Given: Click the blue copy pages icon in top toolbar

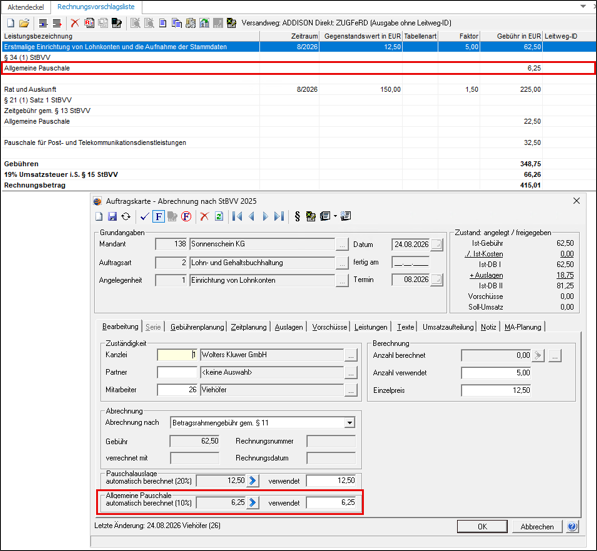Looking at the screenshot, I should (177, 23).
